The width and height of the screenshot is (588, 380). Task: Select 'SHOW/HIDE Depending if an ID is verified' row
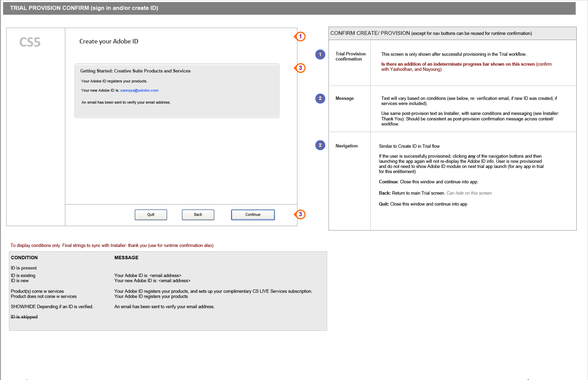[x=52, y=306]
